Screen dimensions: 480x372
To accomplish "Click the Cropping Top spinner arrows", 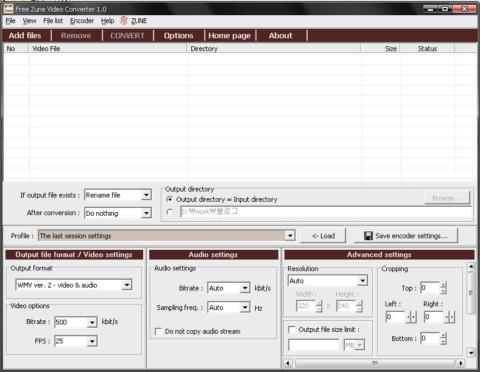I will pos(443,288).
